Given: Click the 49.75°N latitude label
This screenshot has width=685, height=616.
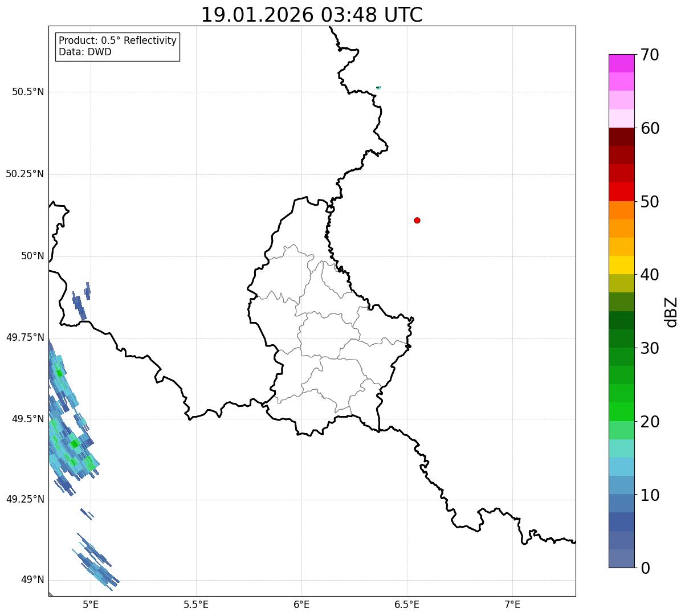Looking at the screenshot, I should click(25, 337).
